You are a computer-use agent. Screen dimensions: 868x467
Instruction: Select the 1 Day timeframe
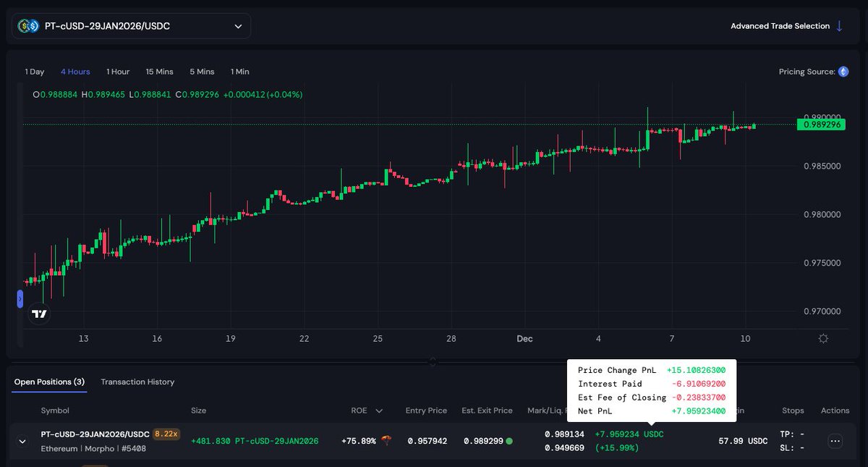(35, 72)
